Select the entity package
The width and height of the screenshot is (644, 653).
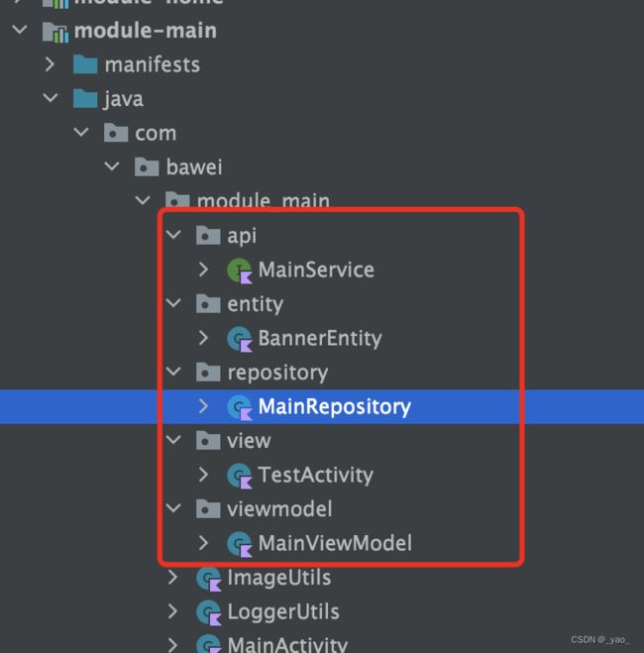pos(256,304)
